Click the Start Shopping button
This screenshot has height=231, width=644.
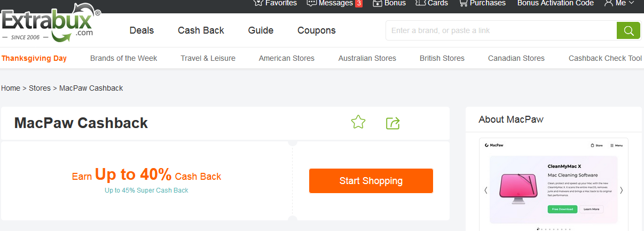371,181
